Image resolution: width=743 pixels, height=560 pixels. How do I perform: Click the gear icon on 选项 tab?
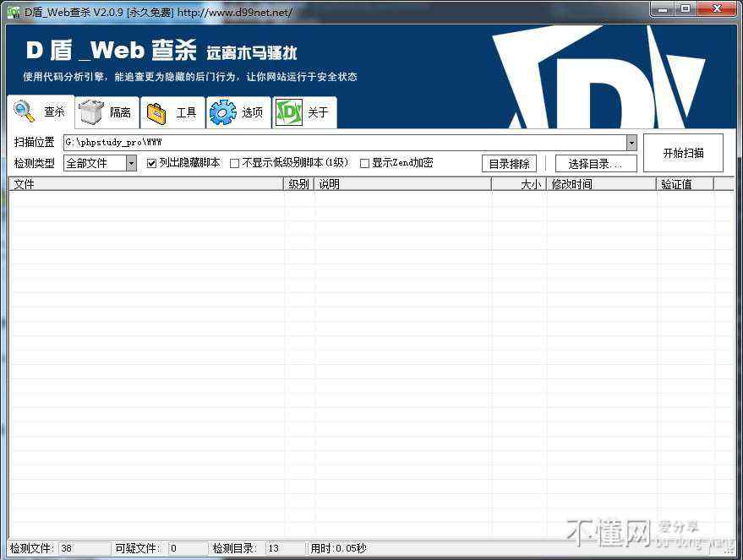point(222,112)
